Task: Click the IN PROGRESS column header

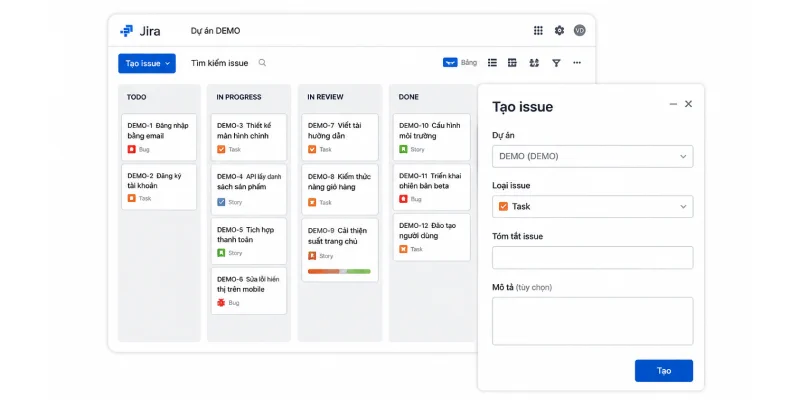Action: pos(239,97)
